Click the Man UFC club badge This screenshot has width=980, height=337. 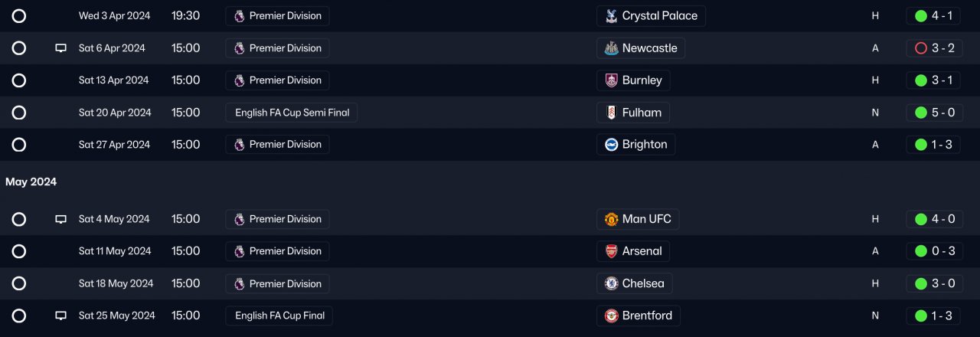pyautogui.click(x=611, y=219)
